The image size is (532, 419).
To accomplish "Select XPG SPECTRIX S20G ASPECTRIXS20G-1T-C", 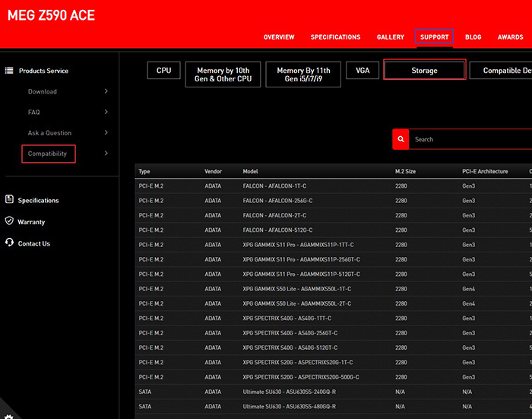I will point(298,362).
